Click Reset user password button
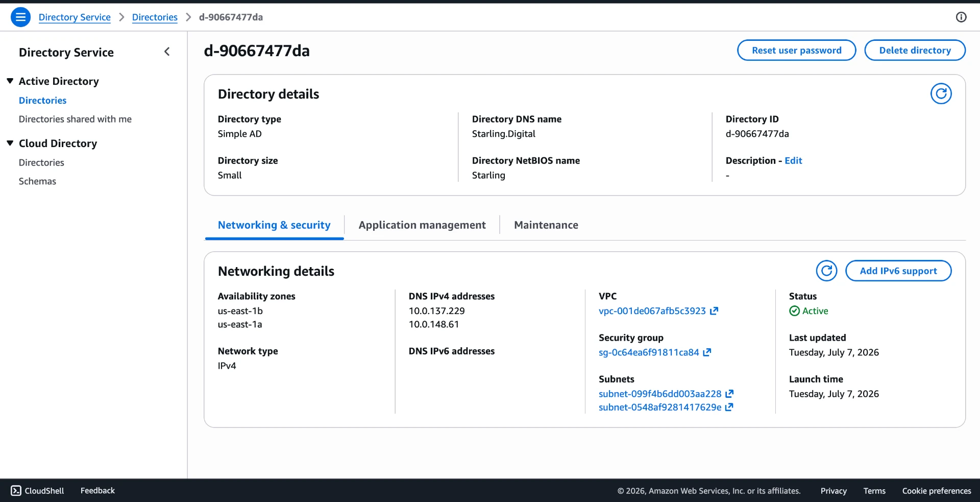Viewport: 980px width, 502px height. (796, 50)
